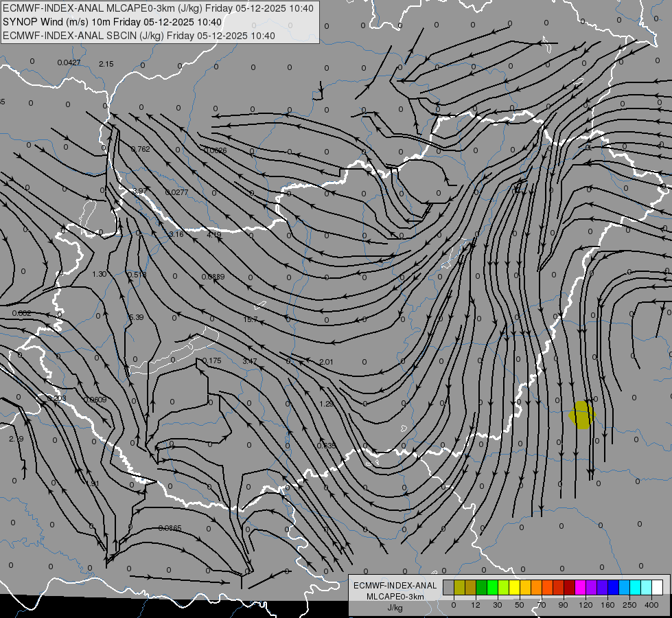Click the olive CAPE patch on map
Screen dimensions: 672x618
pyautogui.click(x=582, y=415)
